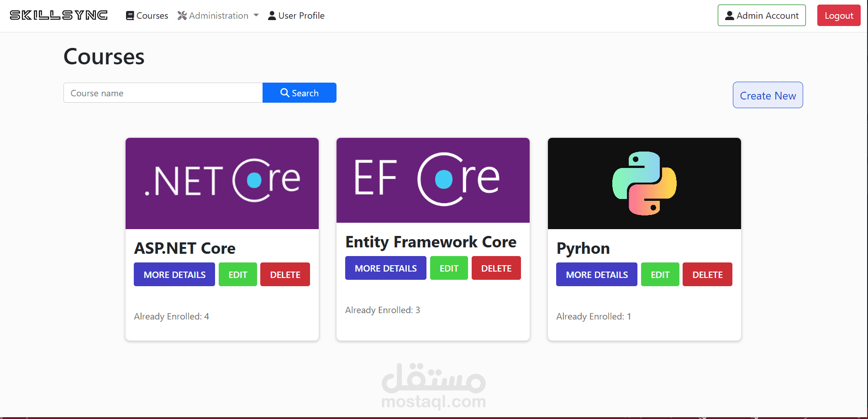Image resolution: width=868 pixels, height=419 pixels.
Task: Click the Search button label
Action: [305, 93]
